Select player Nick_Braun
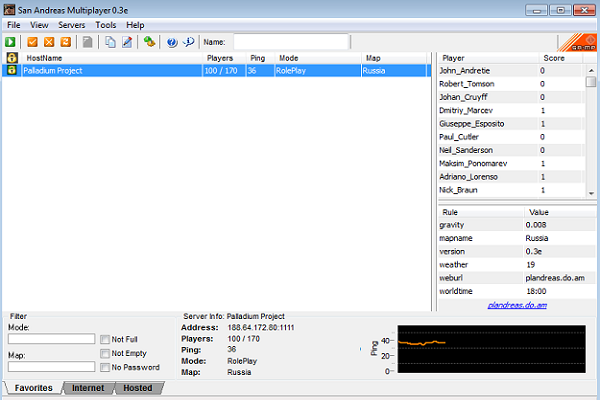Image resolution: width=600 pixels, height=400 pixels. (x=512, y=190)
